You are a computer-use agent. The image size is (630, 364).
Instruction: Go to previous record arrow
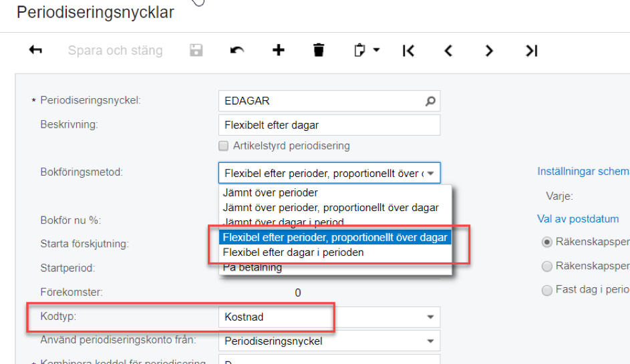pyautogui.click(x=449, y=50)
